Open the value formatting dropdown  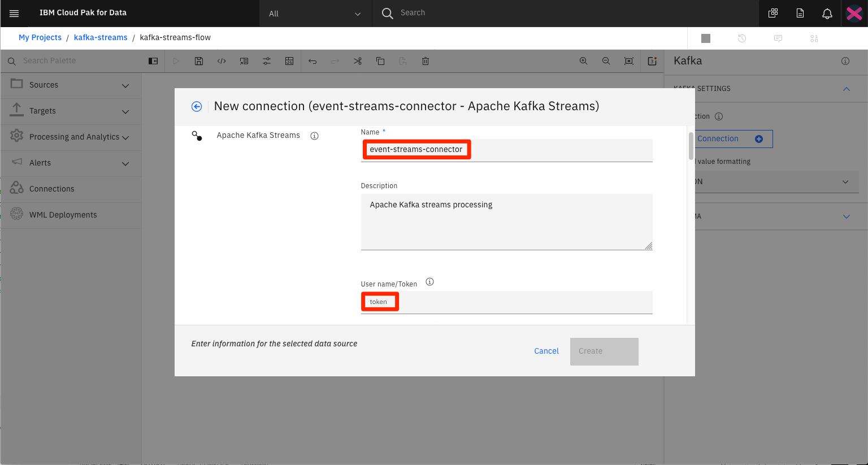[776, 182]
